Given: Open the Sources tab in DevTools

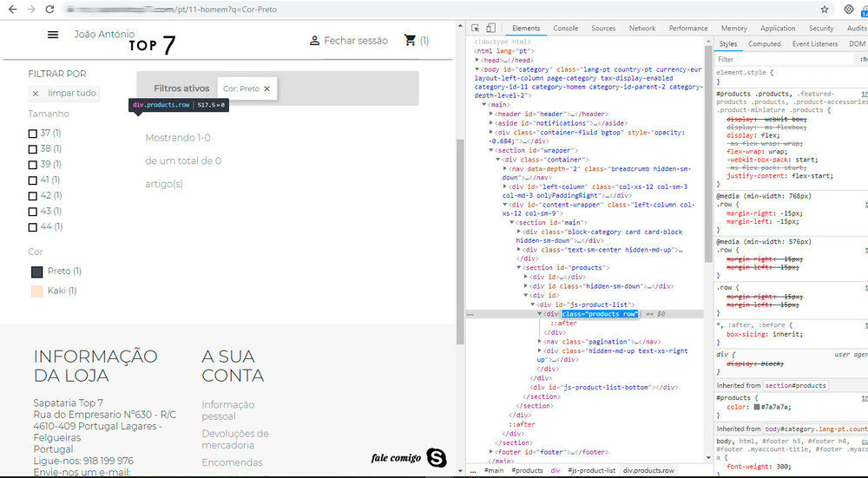Looking at the screenshot, I should point(603,29).
